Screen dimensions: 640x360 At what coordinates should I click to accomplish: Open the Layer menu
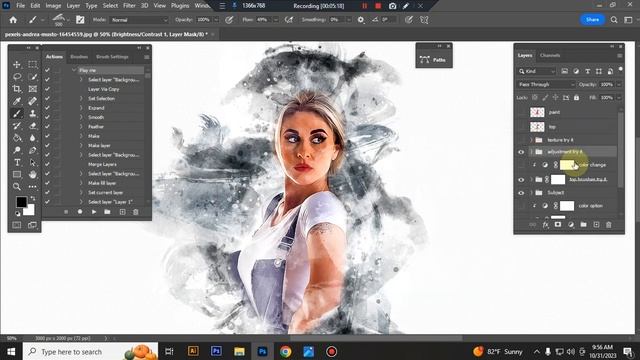pyautogui.click(x=73, y=6)
